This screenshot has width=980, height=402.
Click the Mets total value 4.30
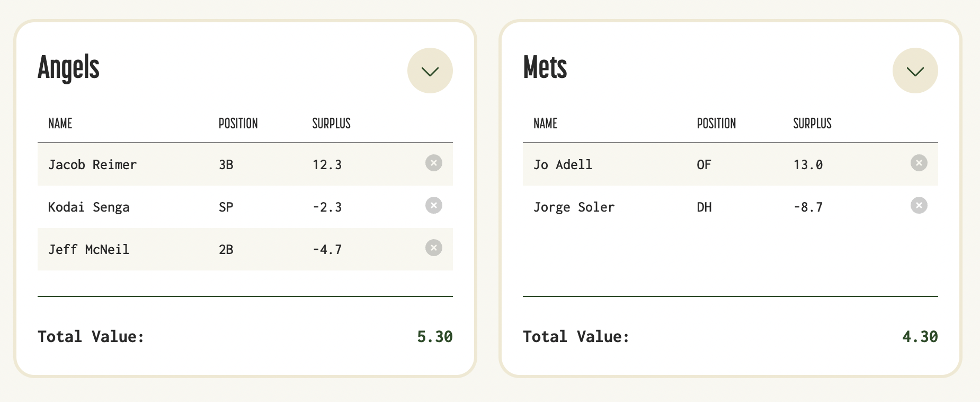coord(920,337)
